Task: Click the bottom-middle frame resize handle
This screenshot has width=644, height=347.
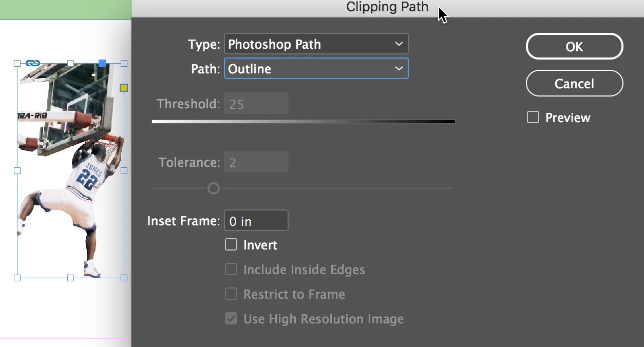Action: click(70, 278)
